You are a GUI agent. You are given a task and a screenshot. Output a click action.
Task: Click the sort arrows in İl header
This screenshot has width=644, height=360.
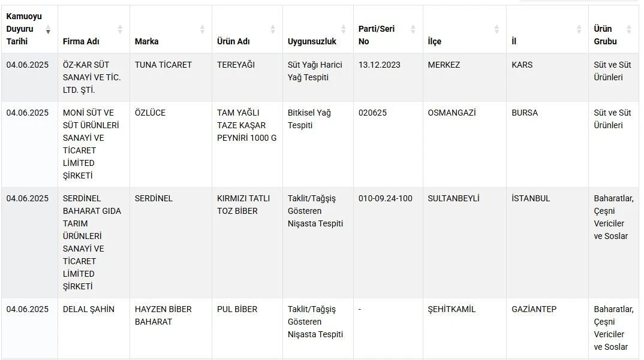click(x=579, y=29)
